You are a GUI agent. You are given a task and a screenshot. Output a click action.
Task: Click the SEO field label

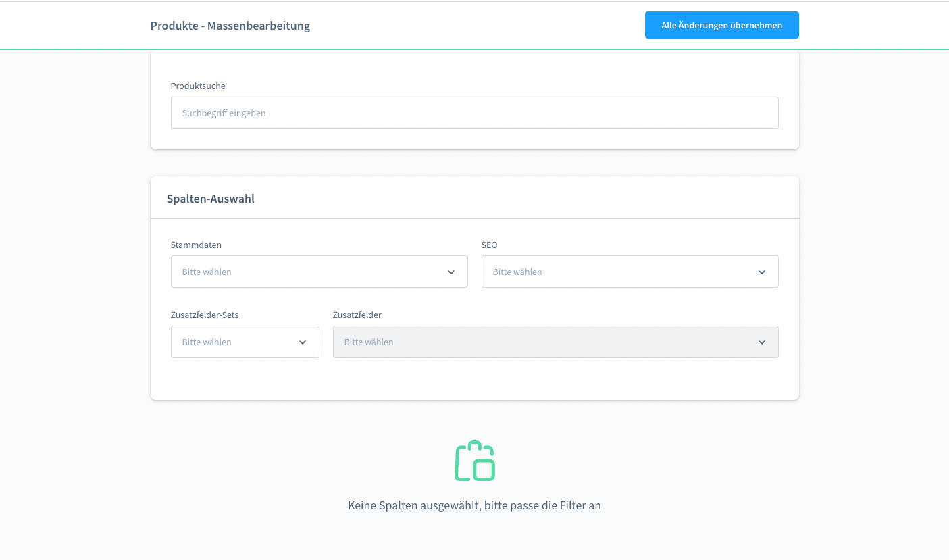489,245
